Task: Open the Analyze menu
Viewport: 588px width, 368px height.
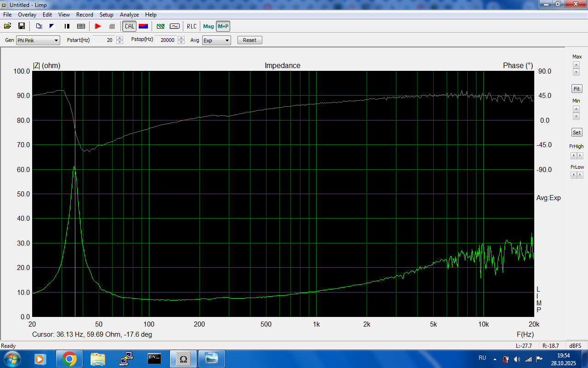Action: click(130, 15)
